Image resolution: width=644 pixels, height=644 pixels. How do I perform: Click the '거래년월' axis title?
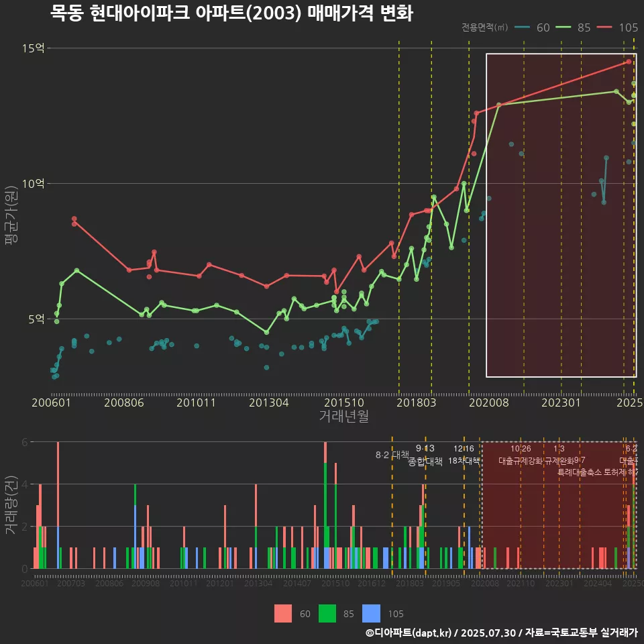click(x=343, y=416)
